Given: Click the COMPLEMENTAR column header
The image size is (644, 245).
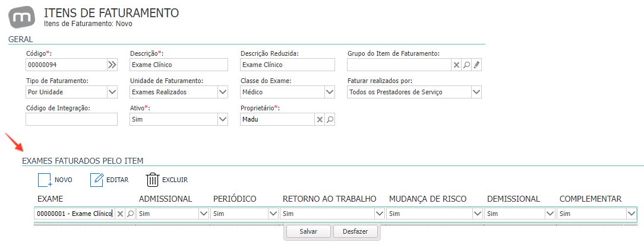Looking at the screenshot, I should click(x=590, y=199).
